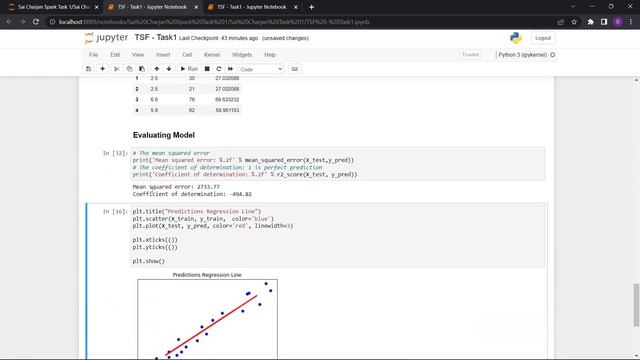Open the command palette keyboard icon
640x360 pixels.
[x=294, y=69]
